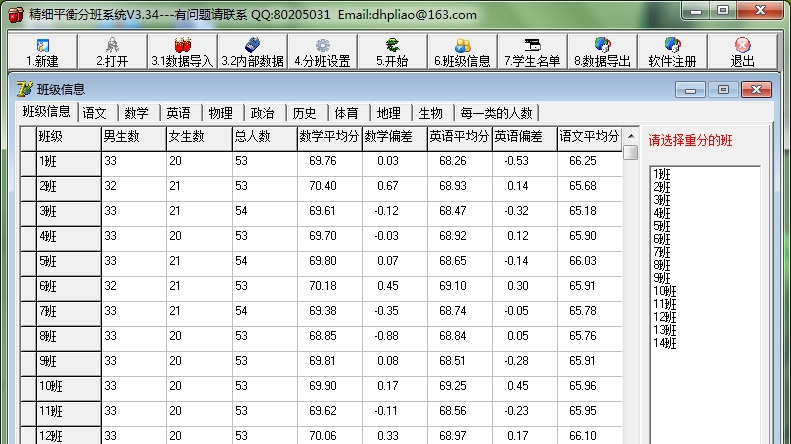Select the 9班 row header in table

69,364
